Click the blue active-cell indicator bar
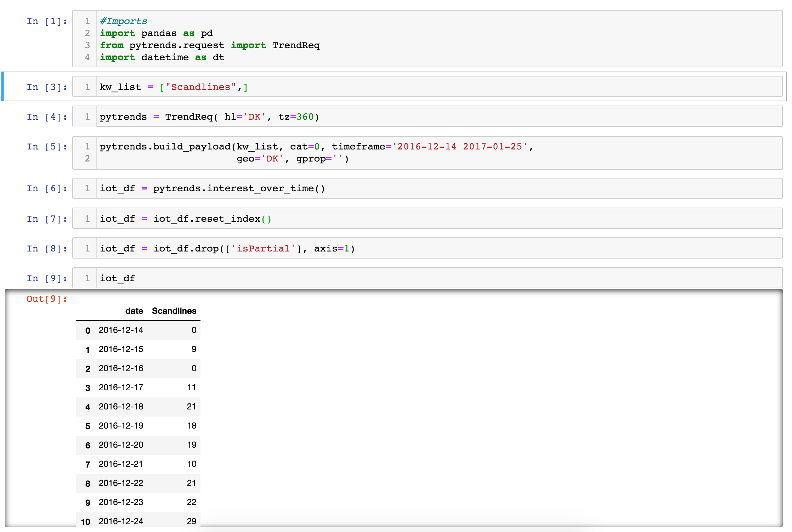792x532 pixels. [x=3, y=87]
